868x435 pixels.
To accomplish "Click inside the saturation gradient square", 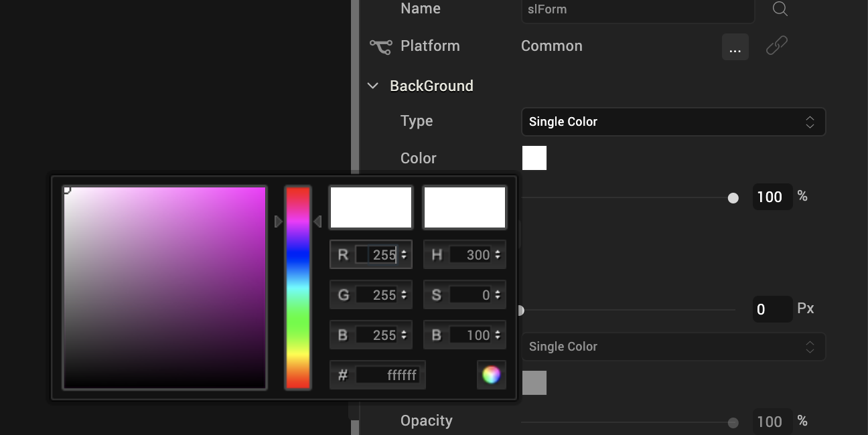I will click(x=165, y=288).
